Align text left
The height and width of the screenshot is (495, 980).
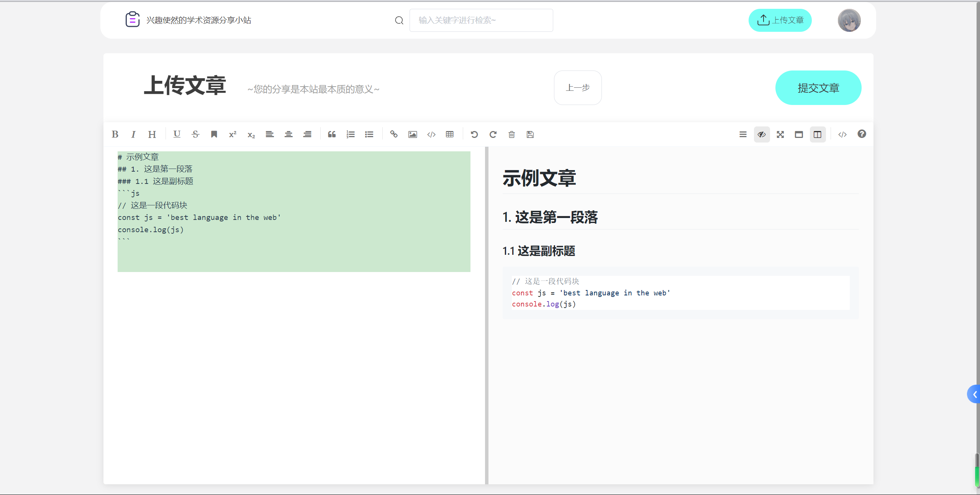(270, 134)
